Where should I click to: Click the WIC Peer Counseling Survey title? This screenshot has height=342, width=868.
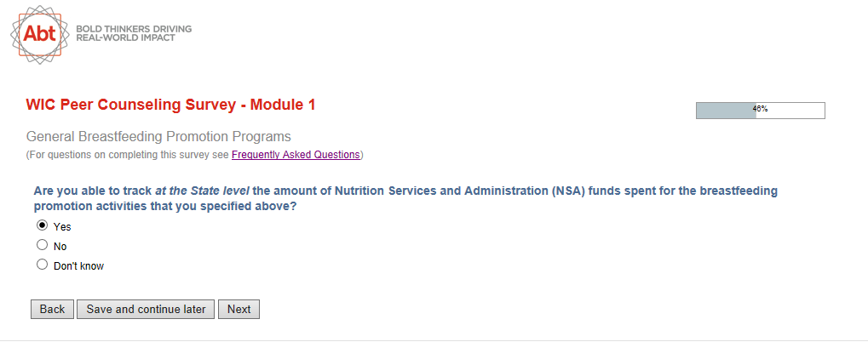coord(171,105)
